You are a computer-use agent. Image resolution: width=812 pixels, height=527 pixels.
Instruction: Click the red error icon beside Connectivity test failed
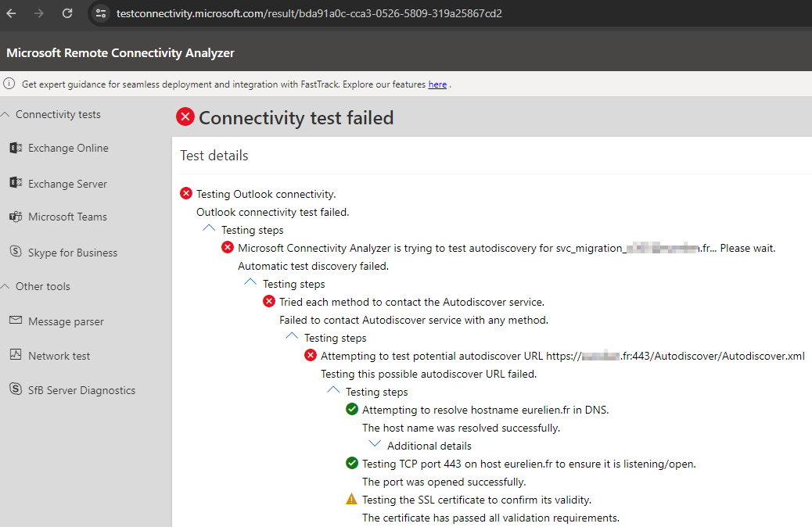tap(185, 117)
